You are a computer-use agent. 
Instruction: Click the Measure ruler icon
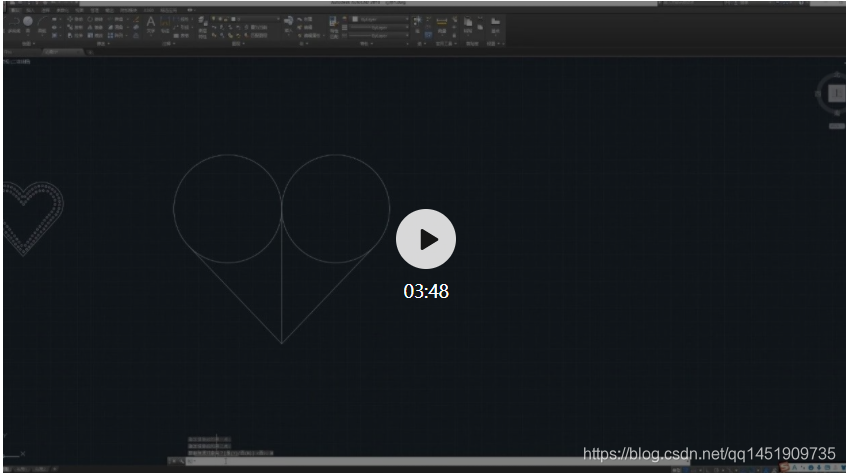point(442,22)
